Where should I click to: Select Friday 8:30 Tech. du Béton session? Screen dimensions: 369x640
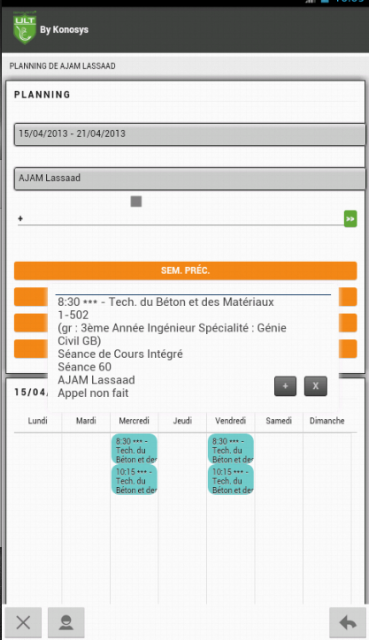(231, 449)
